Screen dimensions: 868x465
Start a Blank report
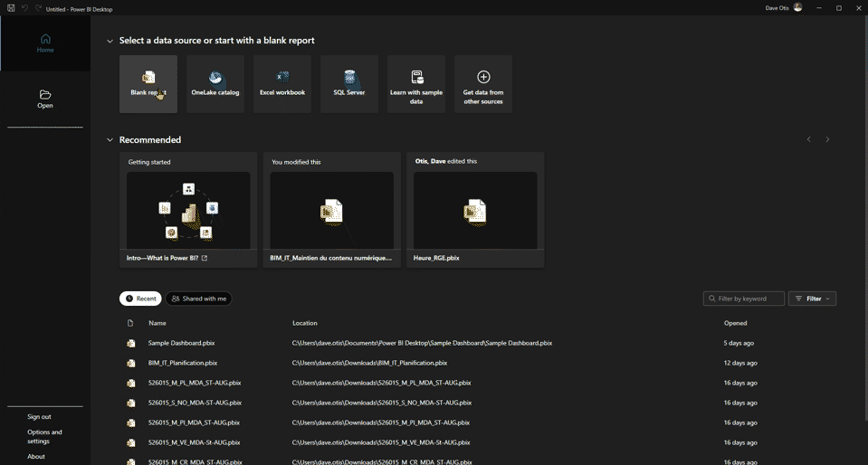pos(148,84)
